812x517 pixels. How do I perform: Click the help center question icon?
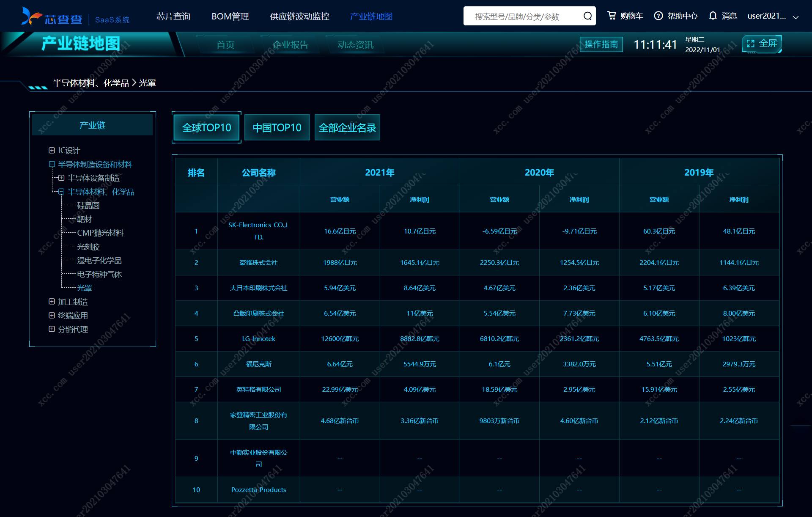[x=658, y=16]
